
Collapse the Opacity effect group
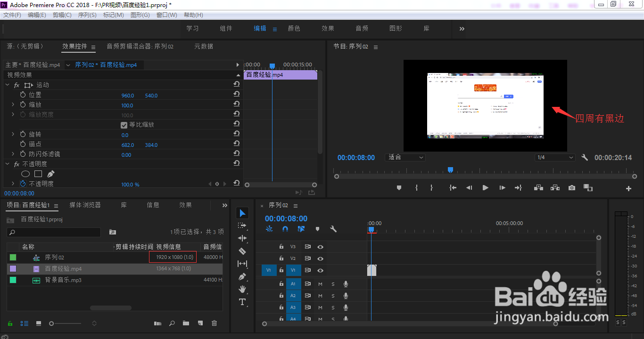[7, 164]
